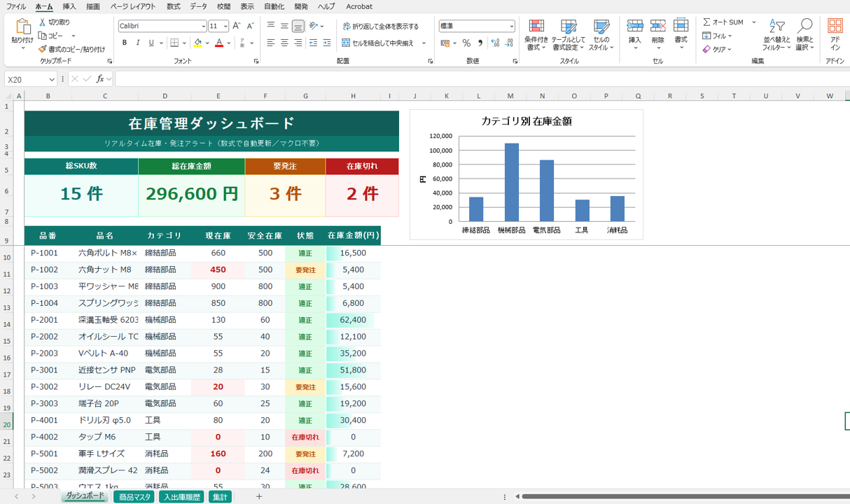Apply yellow fill color to cell
The height and width of the screenshot is (504, 850).
tap(198, 43)
